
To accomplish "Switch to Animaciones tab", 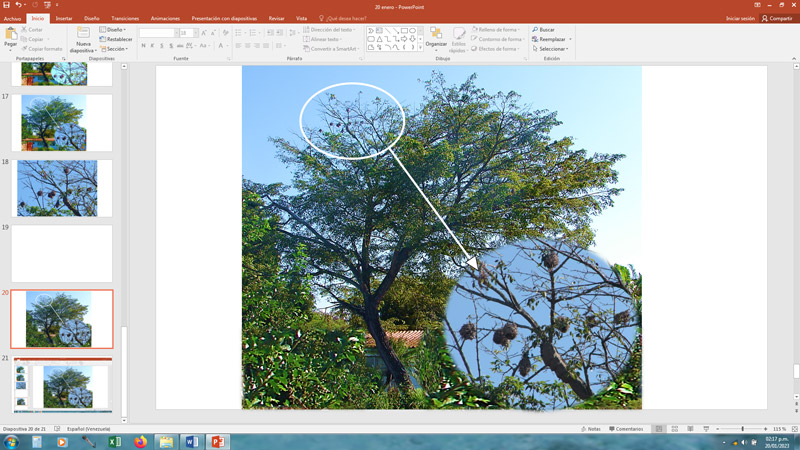I will click(x=165, y=18).
